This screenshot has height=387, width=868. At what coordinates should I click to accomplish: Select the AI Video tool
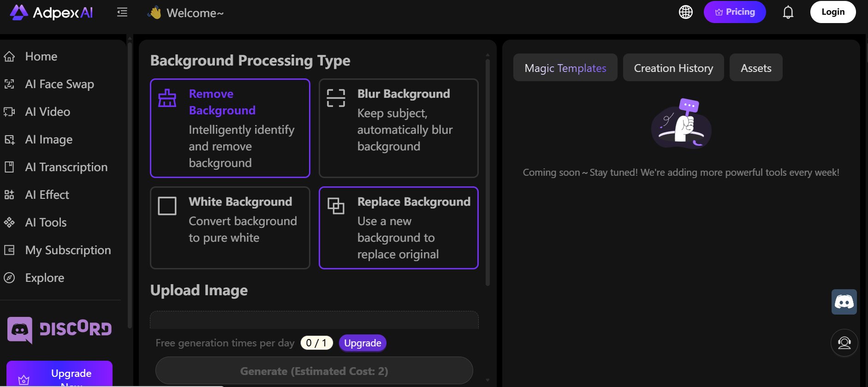click(48, 111)
